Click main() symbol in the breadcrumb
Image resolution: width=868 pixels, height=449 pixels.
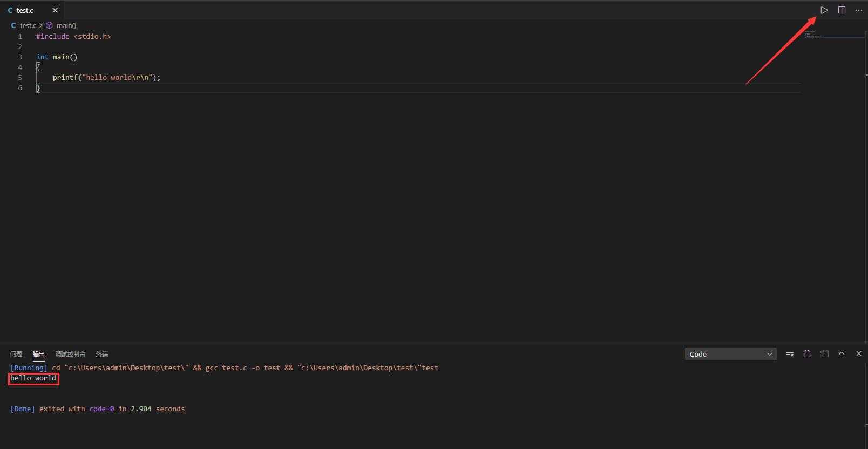coord(66,25)
